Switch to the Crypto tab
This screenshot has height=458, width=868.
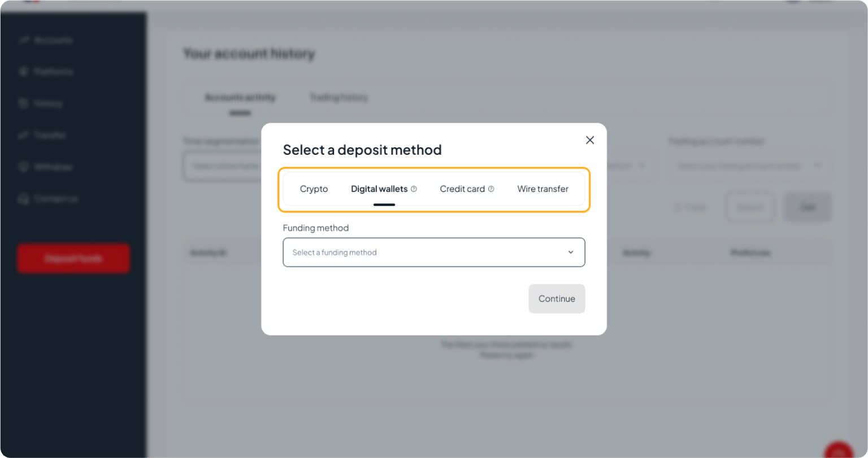(314, 189)
